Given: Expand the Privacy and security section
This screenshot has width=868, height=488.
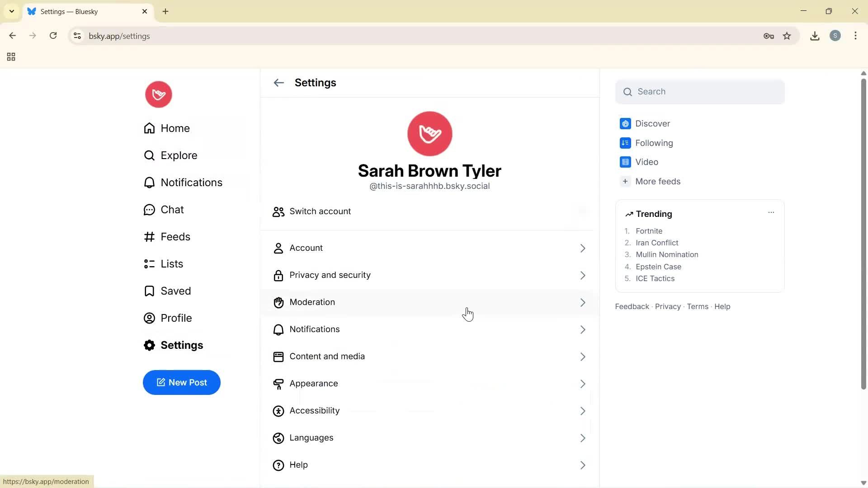Looking at the screenshot, I should click(429, 275).
